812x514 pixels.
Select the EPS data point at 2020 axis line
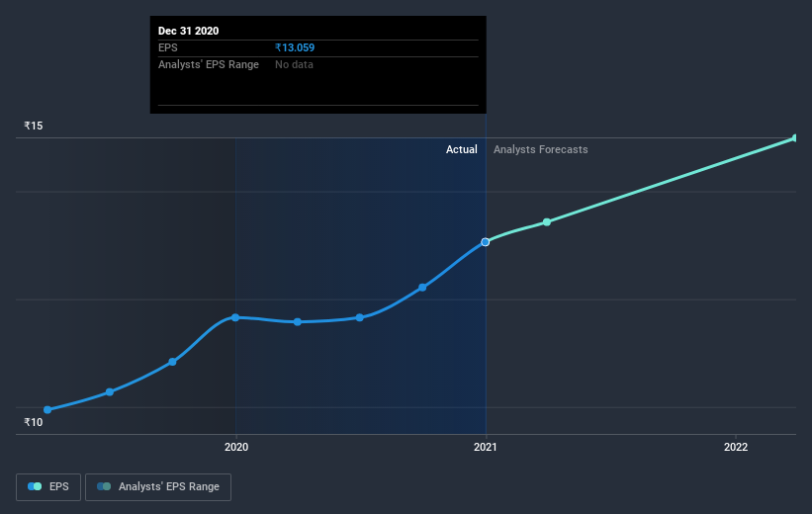tap(235, 317)
